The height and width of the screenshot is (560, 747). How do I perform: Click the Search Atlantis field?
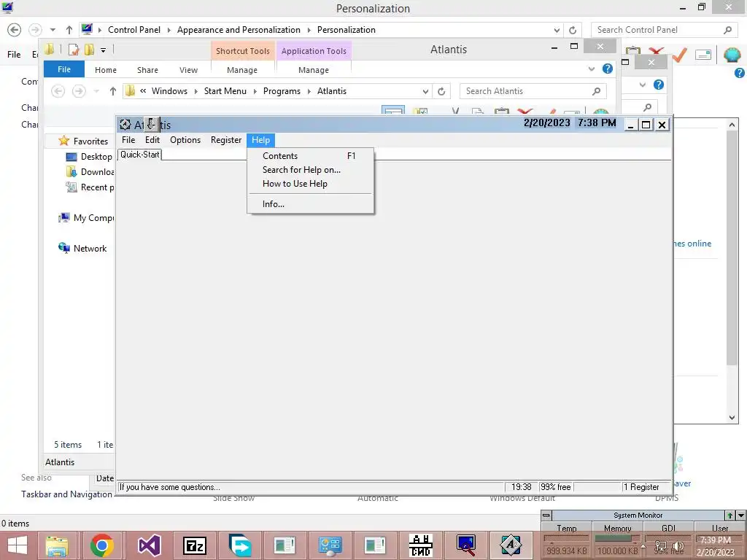(533, 91)
